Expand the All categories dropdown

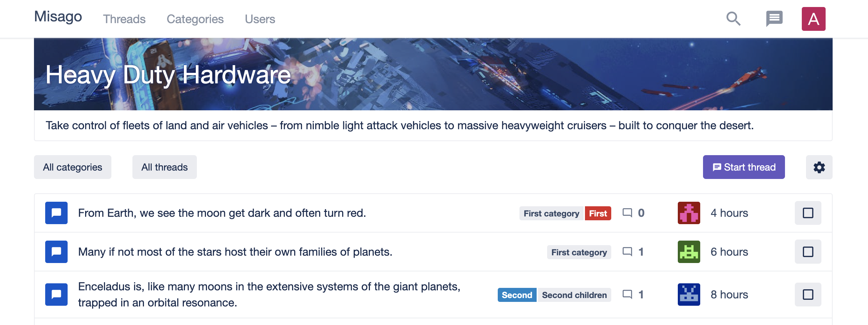73,167
